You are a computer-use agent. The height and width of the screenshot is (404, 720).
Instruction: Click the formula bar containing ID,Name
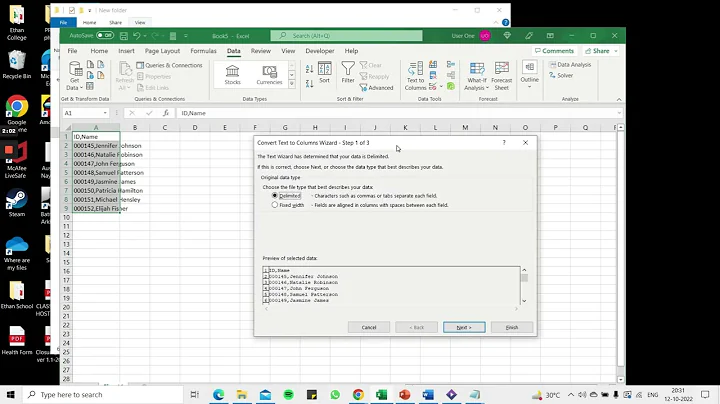[x=397, y=113]
